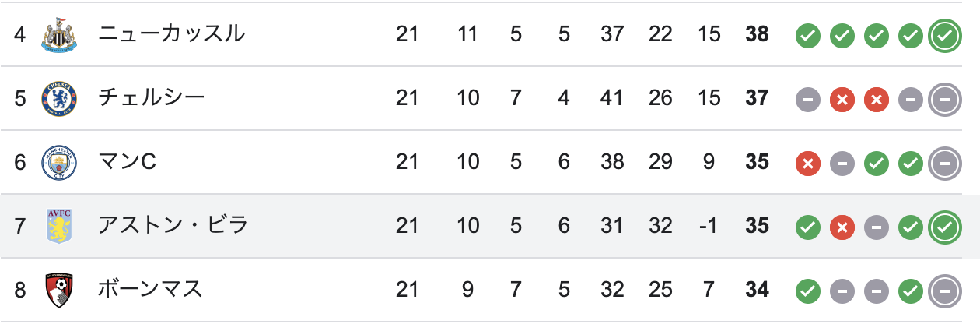Open Chelsea's latest match draw icon
The image size is (980, 324).
(x=945, y=99)
